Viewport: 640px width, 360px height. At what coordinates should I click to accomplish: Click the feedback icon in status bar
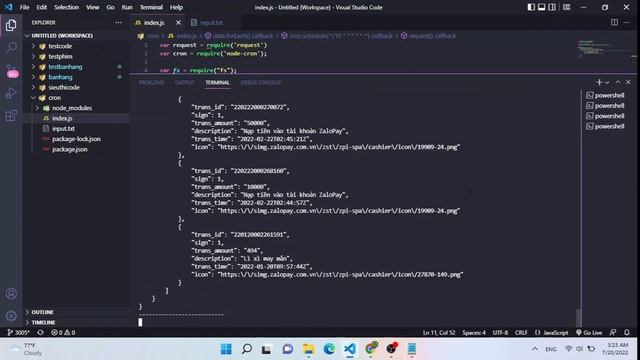point(613,332)
